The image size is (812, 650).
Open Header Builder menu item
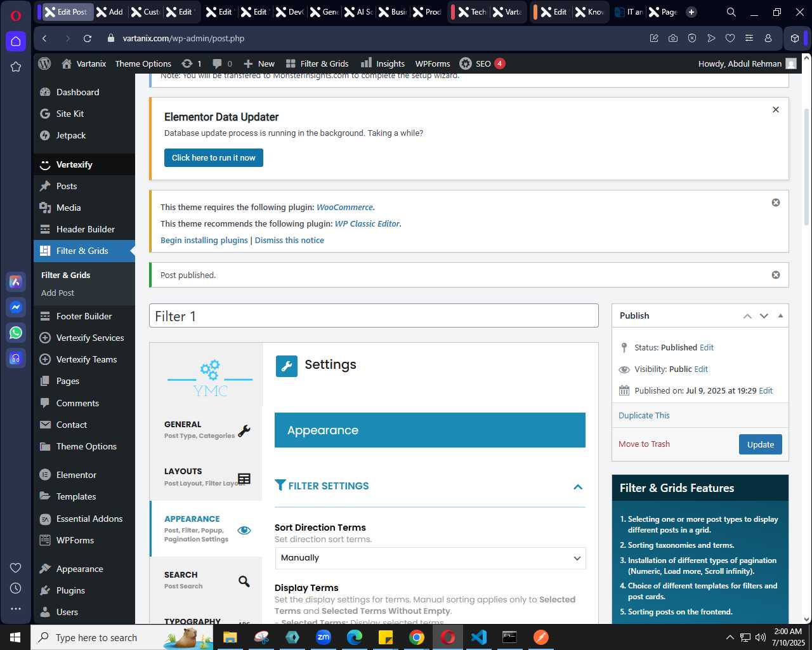84,229
